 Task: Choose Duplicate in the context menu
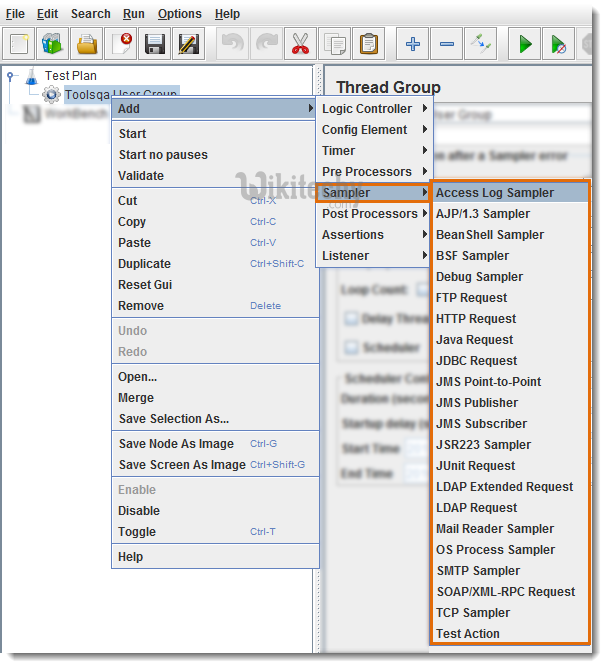pyautogui.click(x=145, y=264)
